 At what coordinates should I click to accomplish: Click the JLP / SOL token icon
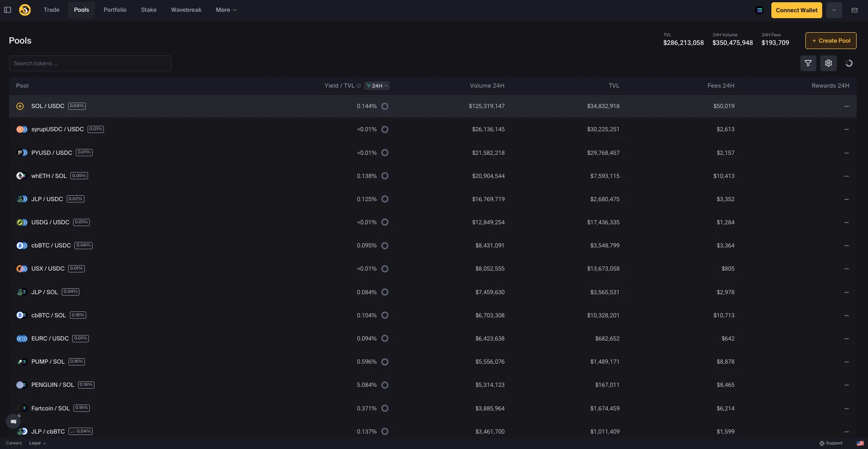pyautogui.click(x=22, y=292)
